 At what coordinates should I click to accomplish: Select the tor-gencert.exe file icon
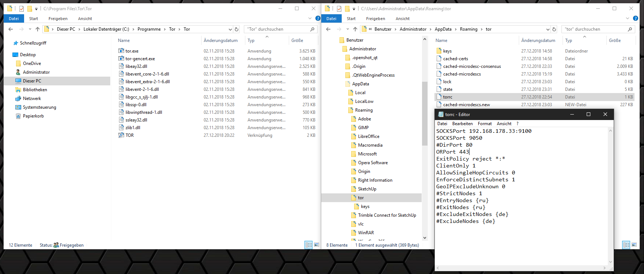coord(121,59)
